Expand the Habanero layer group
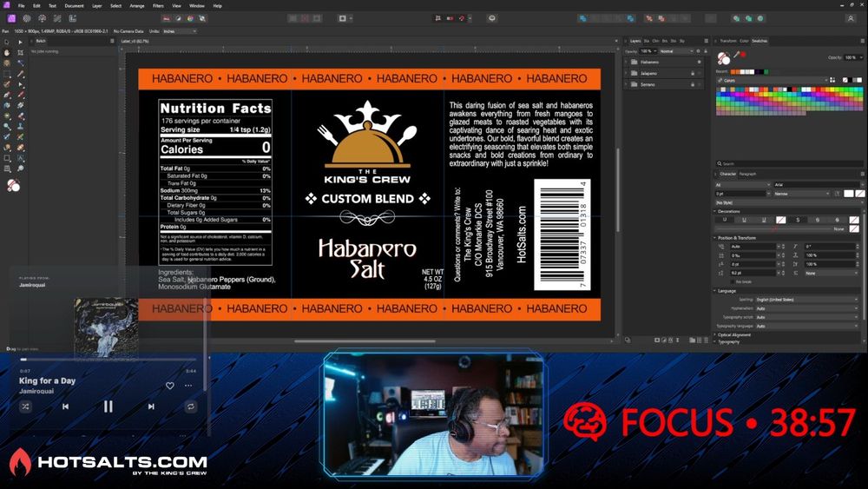 pos(627,62)
